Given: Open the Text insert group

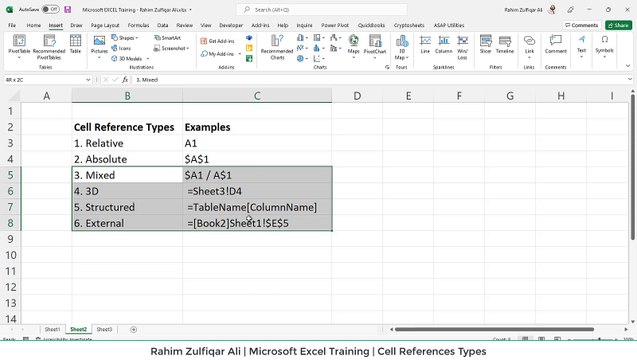Looking at the screenshot, I should point(582,46).
